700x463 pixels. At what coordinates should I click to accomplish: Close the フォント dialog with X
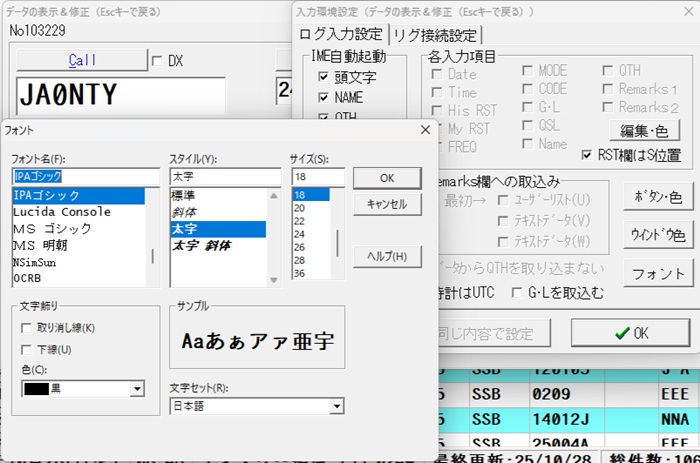(x=425, y=130)
